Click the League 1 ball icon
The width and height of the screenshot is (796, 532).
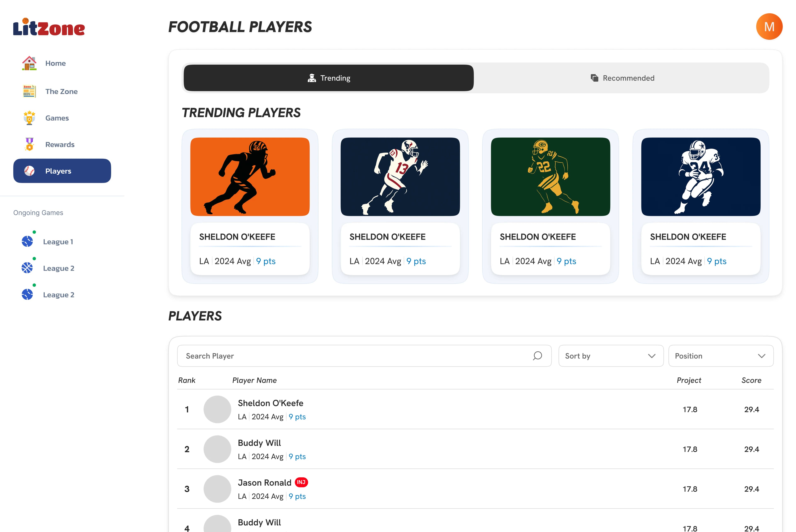click(x=27, y=241)
